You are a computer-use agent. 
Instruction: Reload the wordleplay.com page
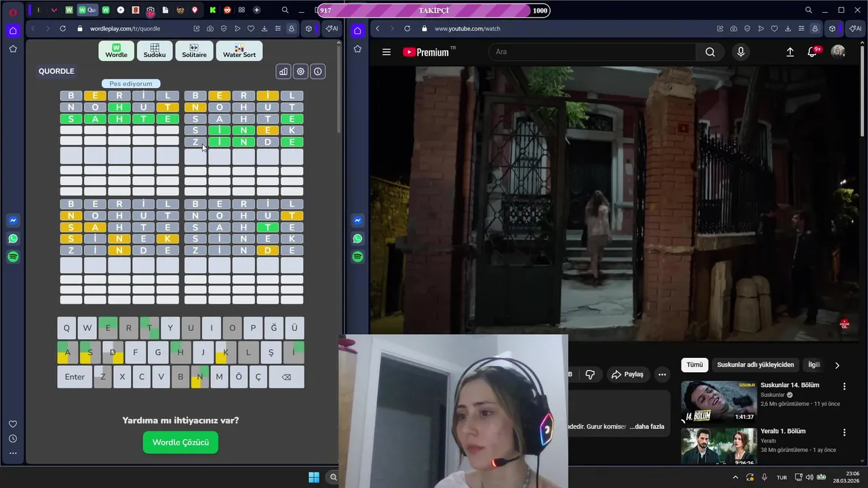(x=62, y=28)
